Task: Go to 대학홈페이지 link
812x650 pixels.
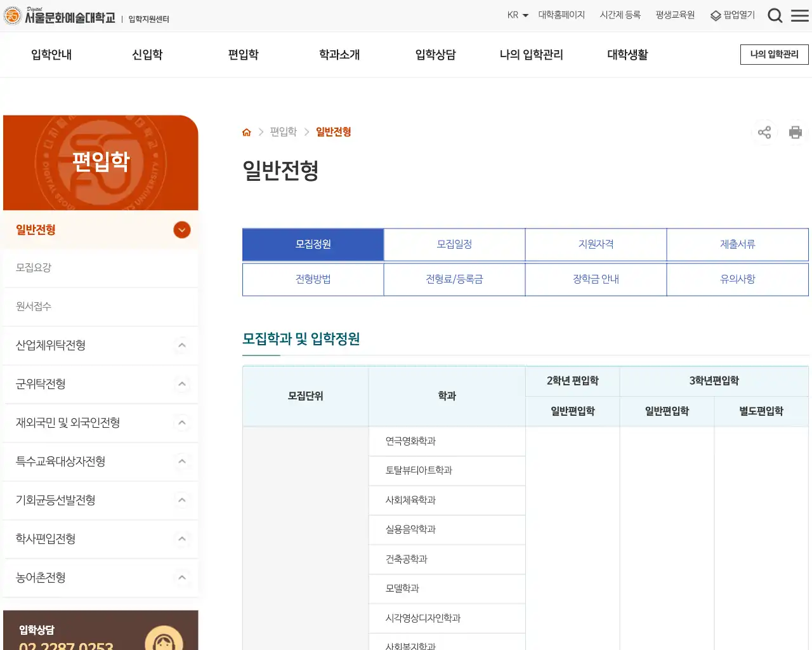Action: point(561,15)
